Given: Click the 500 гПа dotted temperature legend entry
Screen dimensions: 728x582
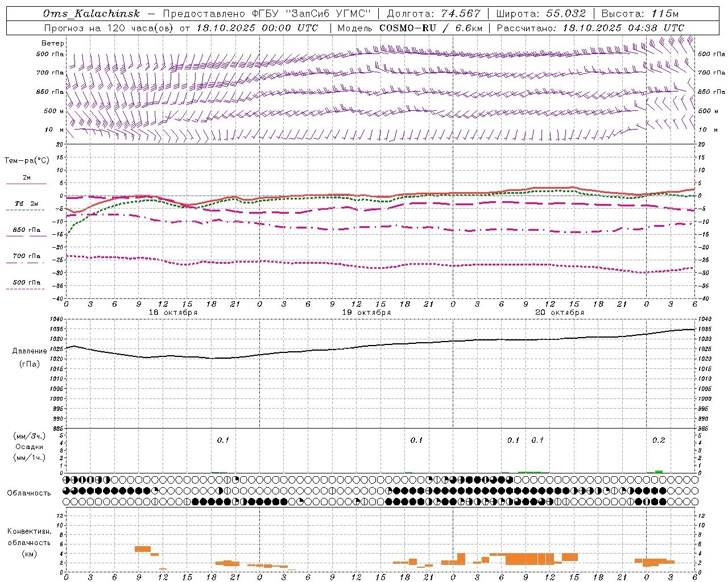Looking at the screenshot, I should coord(27,284).
